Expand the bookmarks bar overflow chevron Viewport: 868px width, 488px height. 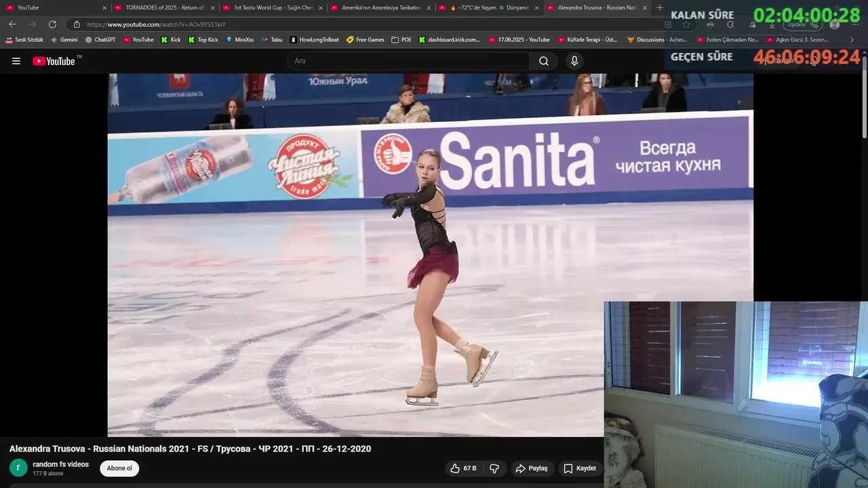(x=852, y=40)
